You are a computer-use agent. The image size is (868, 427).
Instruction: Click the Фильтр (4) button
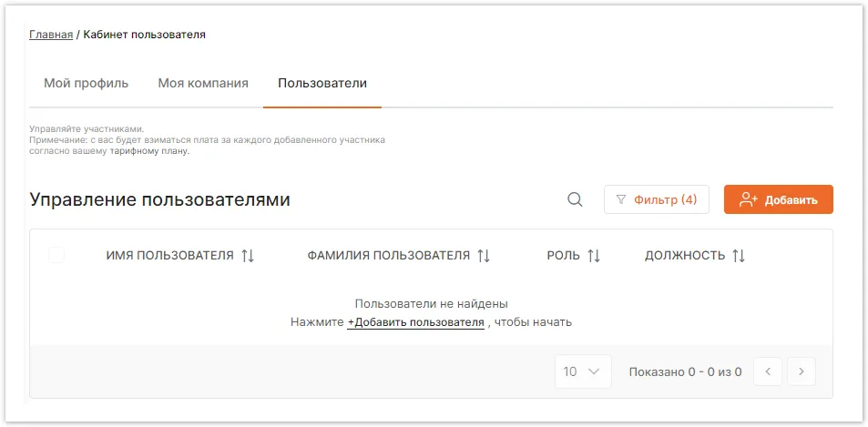pos(657,199)
